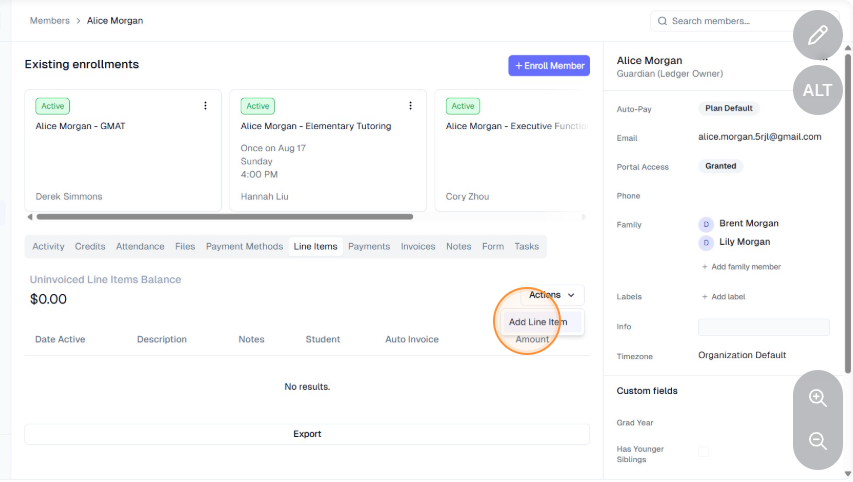Click Add family member link
Viewport: 853px width, 482px height.
tap(741, 267)
